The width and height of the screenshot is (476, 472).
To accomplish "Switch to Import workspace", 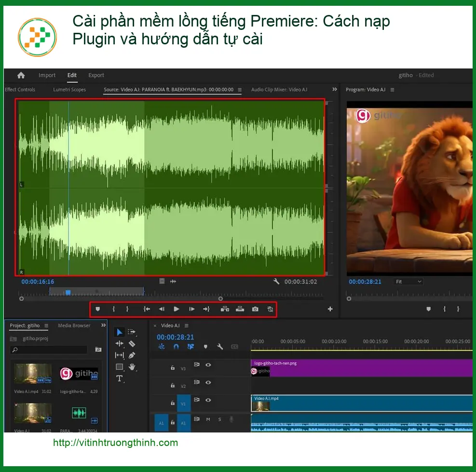I will [47, 75].
